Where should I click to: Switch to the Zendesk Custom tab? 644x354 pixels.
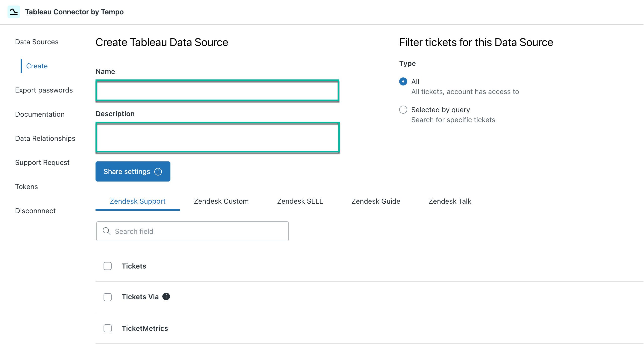pyautogui.click(x=221, y=201)
